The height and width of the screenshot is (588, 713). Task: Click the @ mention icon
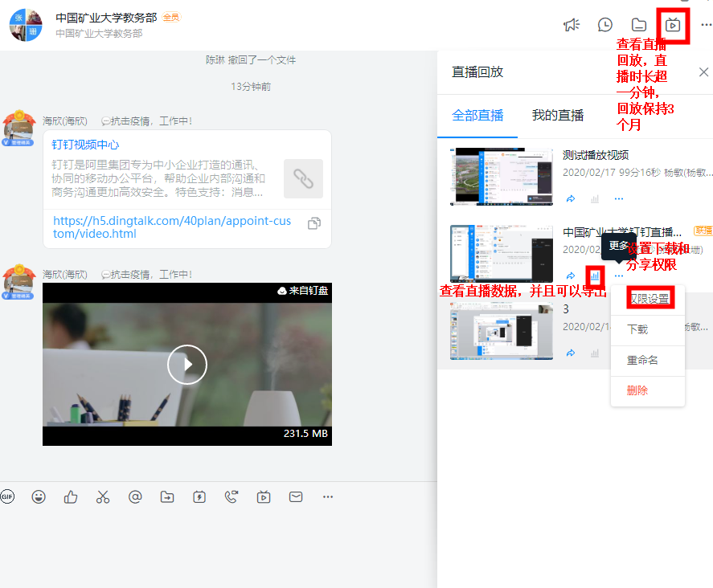click(x=135, y=496)
